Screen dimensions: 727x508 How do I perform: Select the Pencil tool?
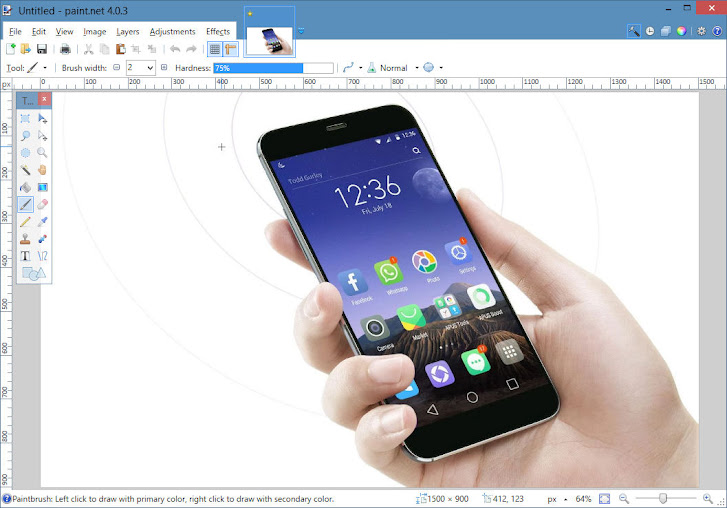[x=26, y=222]
